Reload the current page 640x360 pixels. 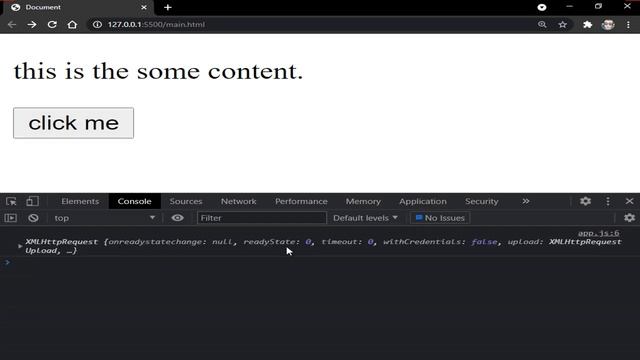[x=52, y=24]
